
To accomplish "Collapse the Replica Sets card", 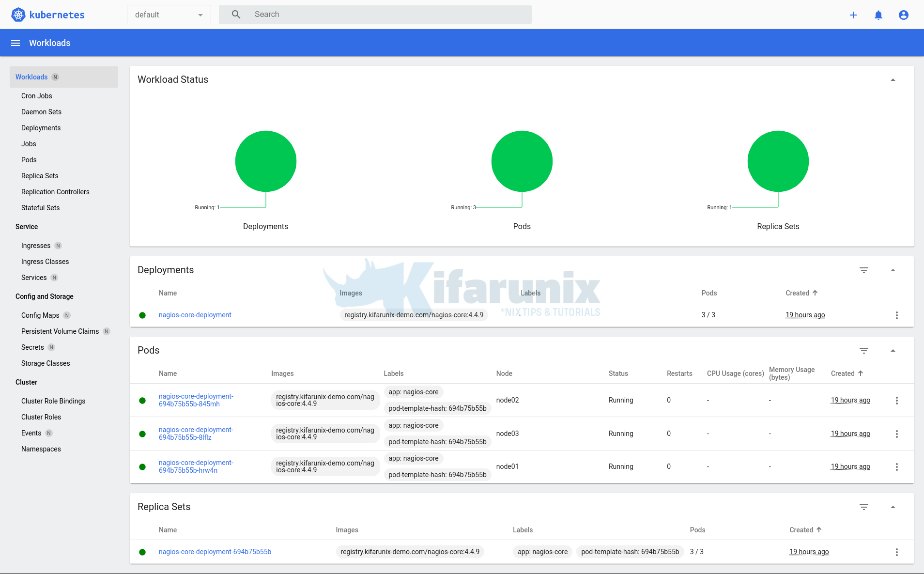I will point(893,507).
